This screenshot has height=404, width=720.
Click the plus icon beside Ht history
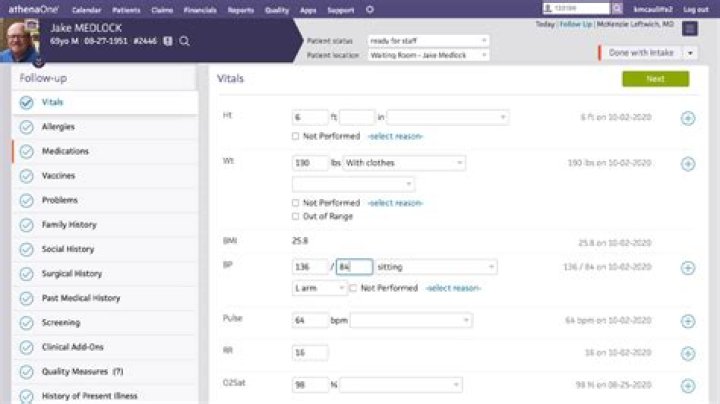(688, 118)
